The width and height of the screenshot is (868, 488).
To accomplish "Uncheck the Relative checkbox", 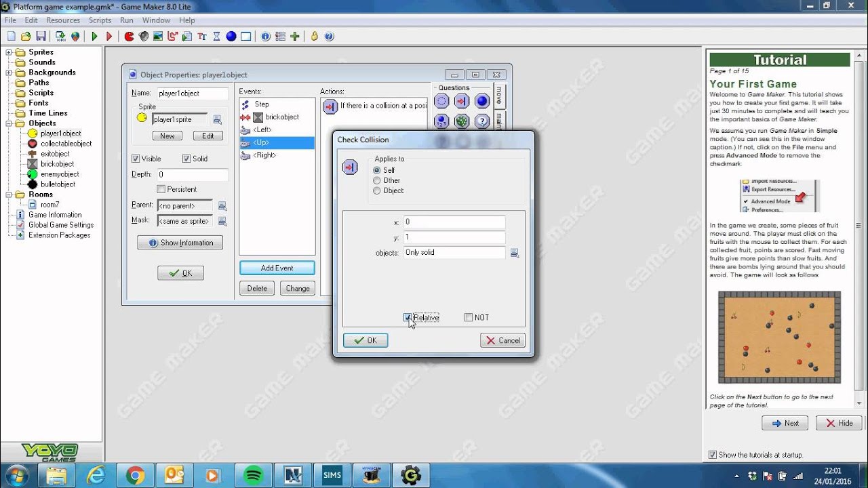I will (408, 317).
